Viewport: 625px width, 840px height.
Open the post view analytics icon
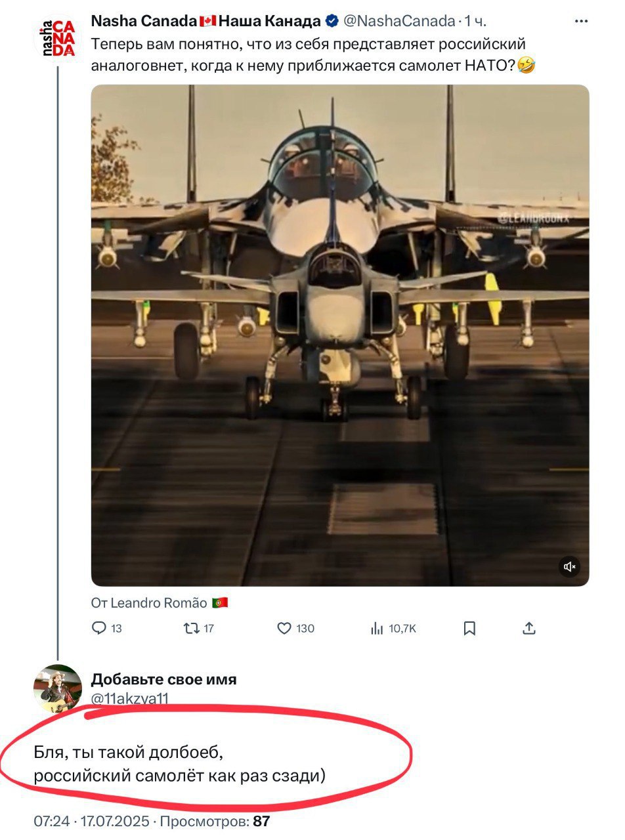click(x=377, y=629)
